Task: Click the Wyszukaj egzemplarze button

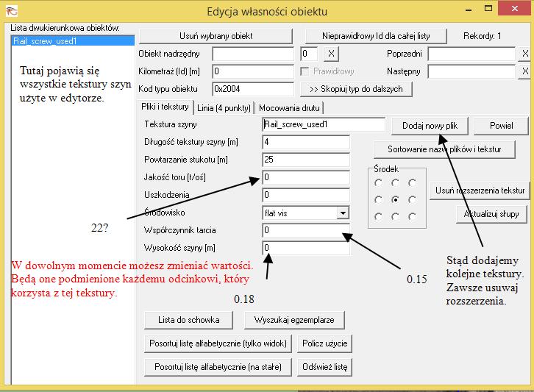Action: (x=294, y=320)
